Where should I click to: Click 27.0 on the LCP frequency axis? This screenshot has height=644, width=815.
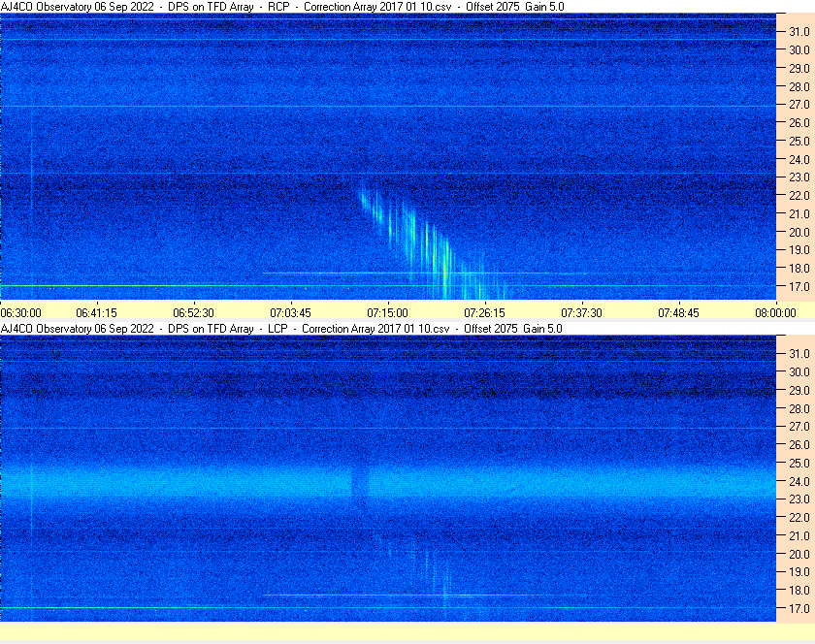pos(799,426)
